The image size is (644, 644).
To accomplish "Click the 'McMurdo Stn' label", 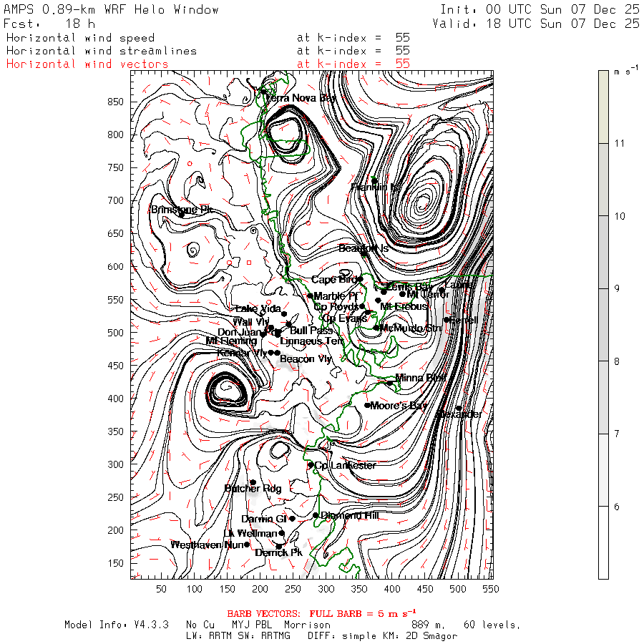I will (x=411, y=328).
